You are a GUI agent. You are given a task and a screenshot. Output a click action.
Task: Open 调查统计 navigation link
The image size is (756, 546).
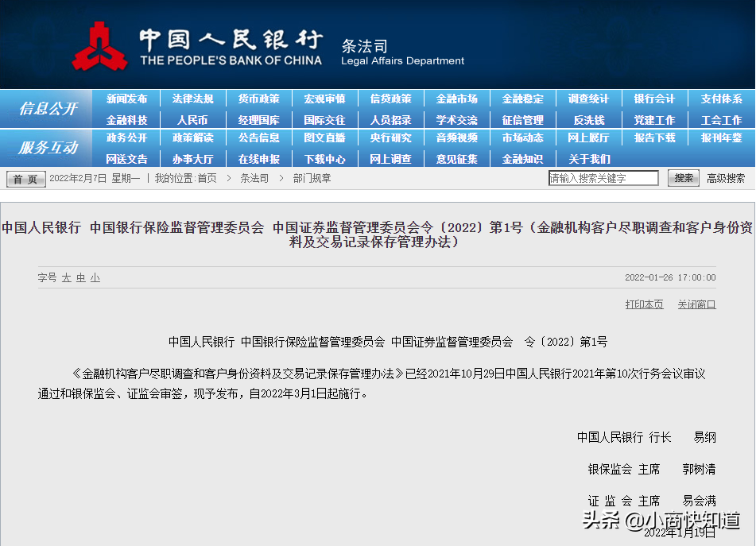tap(589, 99)
